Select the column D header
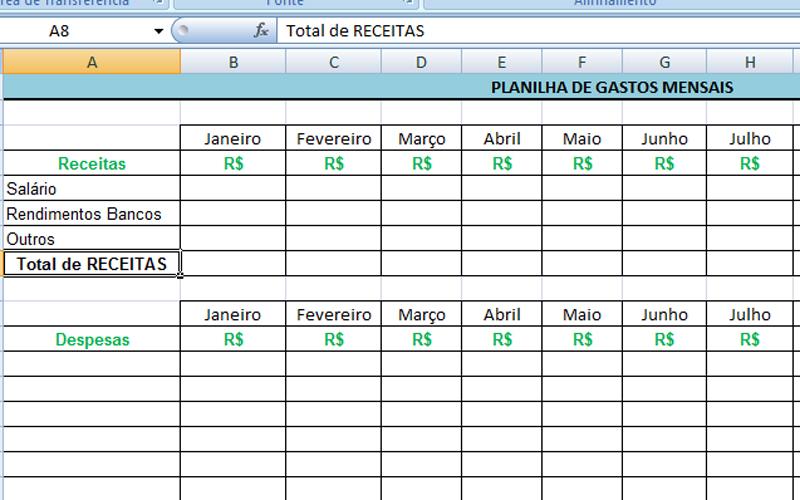Viewport: 800px width, 500px height. pyautogui.click(x=421, y=62)
